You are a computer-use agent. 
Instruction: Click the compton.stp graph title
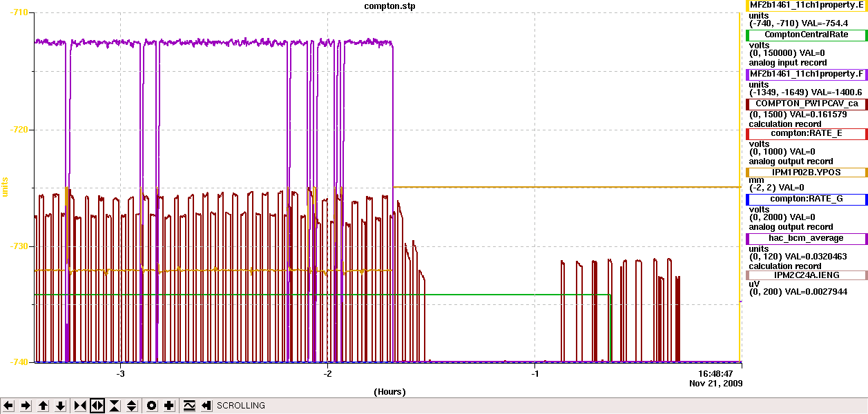(x=389, y=6)
